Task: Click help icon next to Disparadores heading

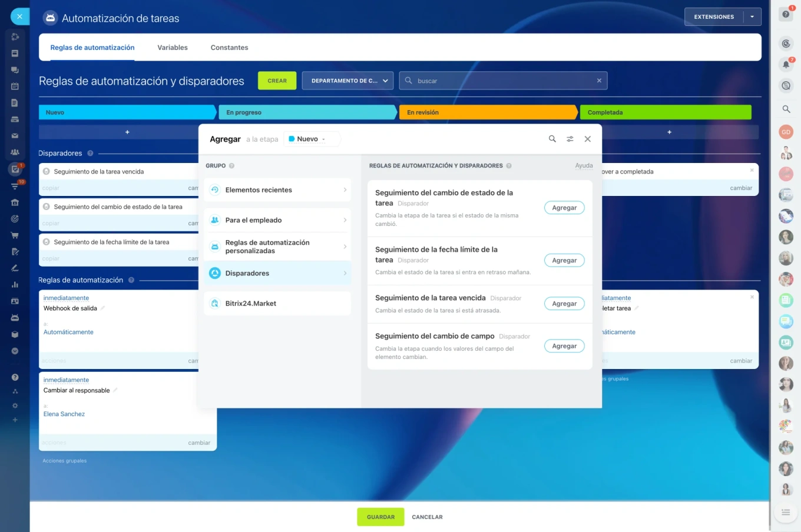Action: click(90, 153)
